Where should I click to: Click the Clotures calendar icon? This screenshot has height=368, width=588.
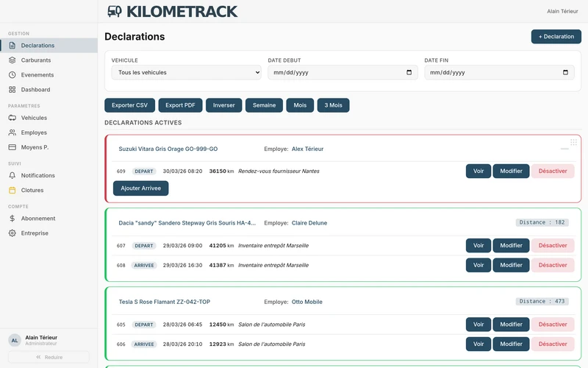click(x=12, y=190)
